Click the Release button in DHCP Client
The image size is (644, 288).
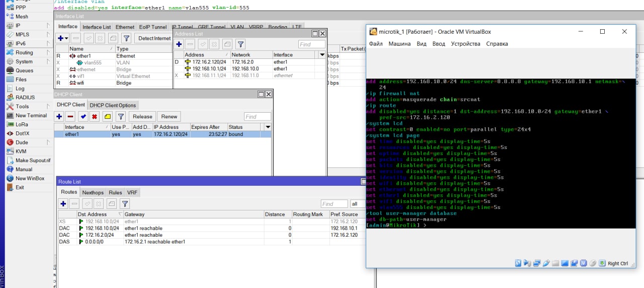click(142, 117)
